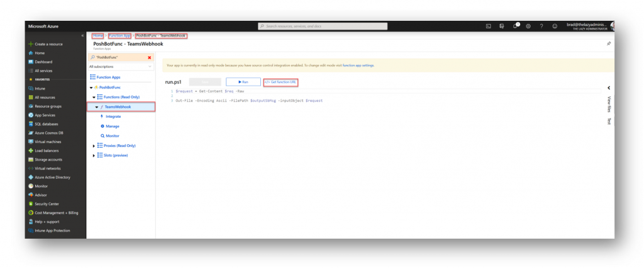Select Function App in the breadcrumb
This screenshot has width=644, height=269.
[119, 36]
